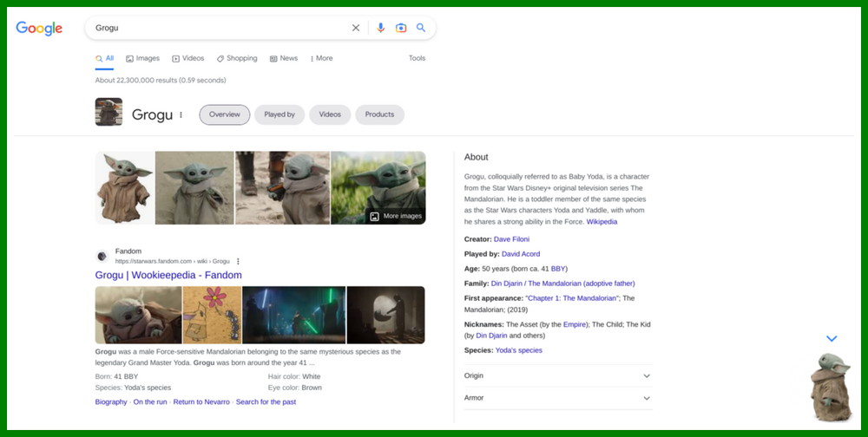This screenshot has height=437, width=868.
Task: Open Fandom thumbnail with flower drawing
Action: coord(212,315)
